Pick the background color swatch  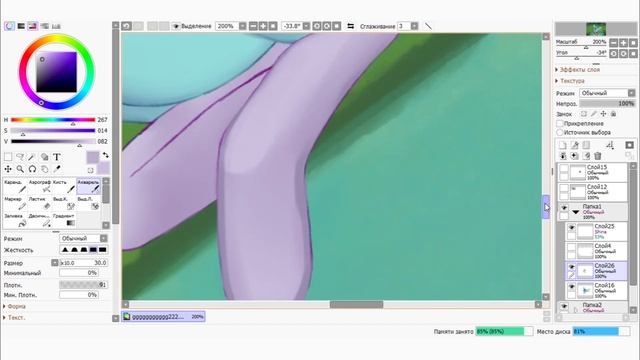[x=103, y=168]
